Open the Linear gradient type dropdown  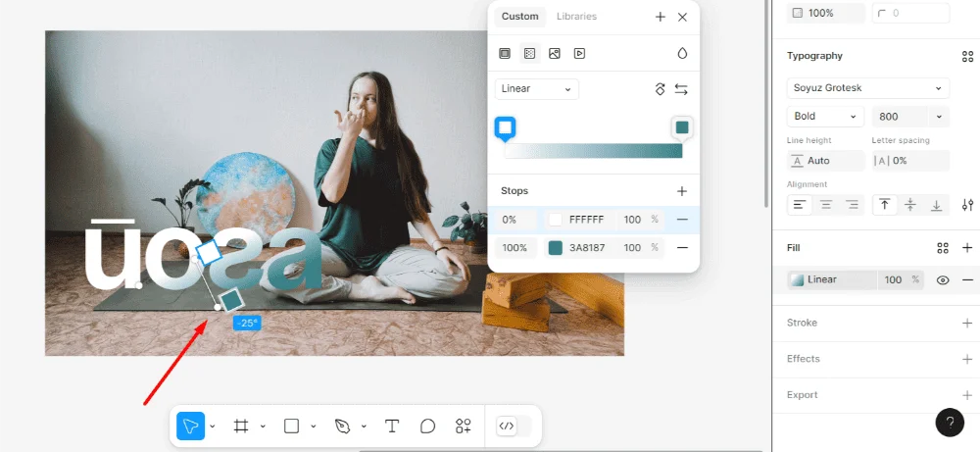tap(536, 89)
